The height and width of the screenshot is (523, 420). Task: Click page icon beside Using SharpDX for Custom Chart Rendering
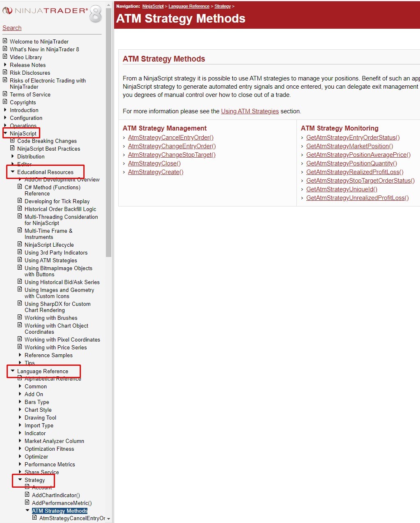click(20, 303)
